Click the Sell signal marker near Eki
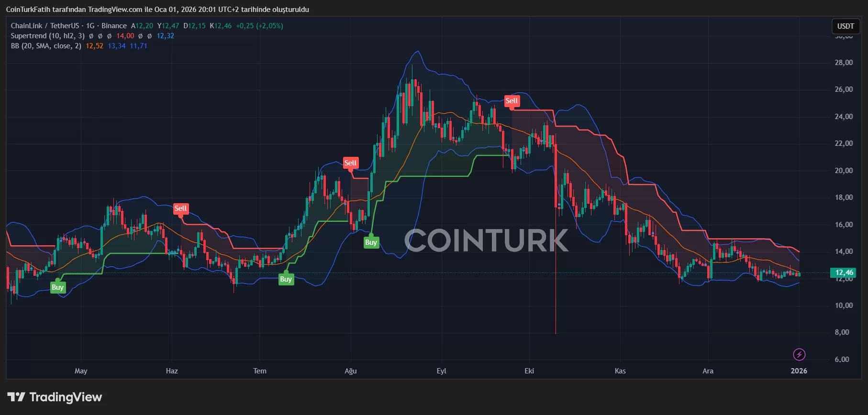The width and height of the screenshot is (868, 415). tap(512, 101)
